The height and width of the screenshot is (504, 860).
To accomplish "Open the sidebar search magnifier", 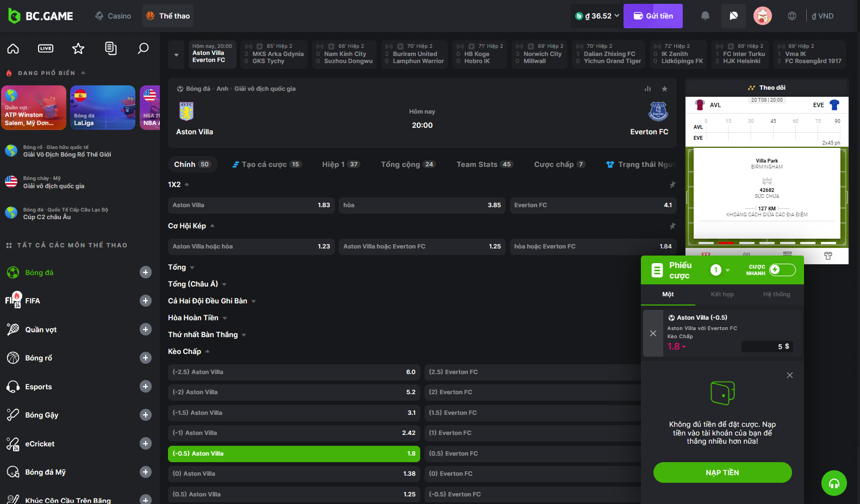I will 144,48.
